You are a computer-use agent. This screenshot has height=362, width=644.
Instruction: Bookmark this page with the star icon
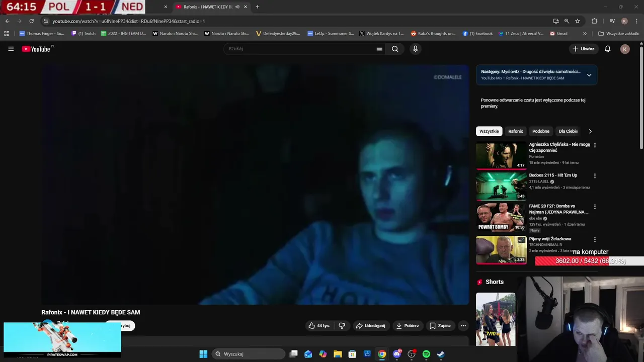578,21
